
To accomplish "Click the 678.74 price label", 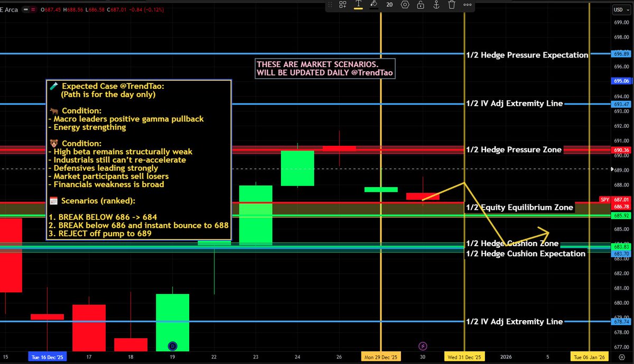I will pos(622,322).
